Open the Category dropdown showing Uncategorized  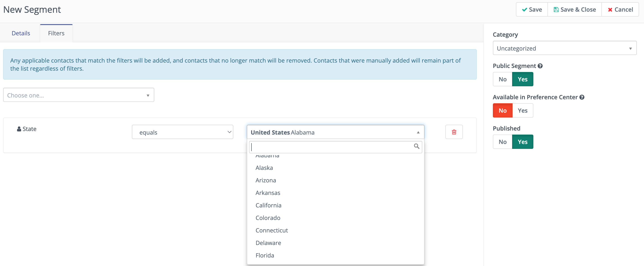point(565,48)
